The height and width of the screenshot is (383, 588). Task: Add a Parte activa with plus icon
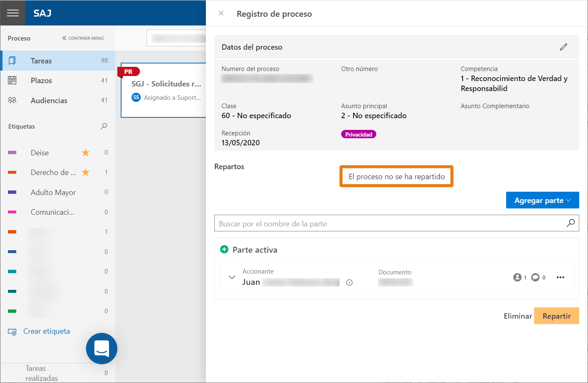tap(224, 249)
